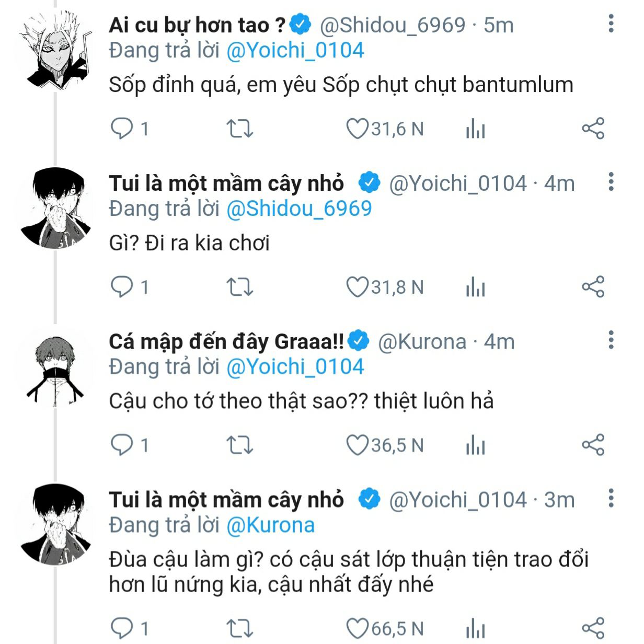Viewport: 644px width, 644px height.
Task: Share the Shidou_6969 tweet
Action: tap(593, 129)
